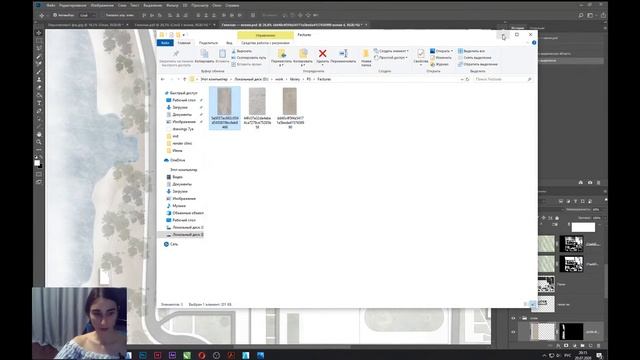Select the Rectangular Marquee tool
Viewport: 640px width, 360px height.
point(39,40)
